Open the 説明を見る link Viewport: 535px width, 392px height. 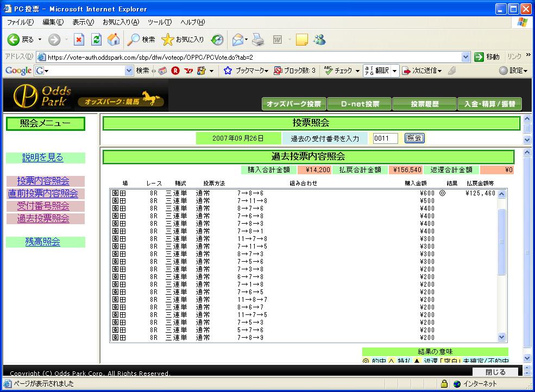click(43, 157)
